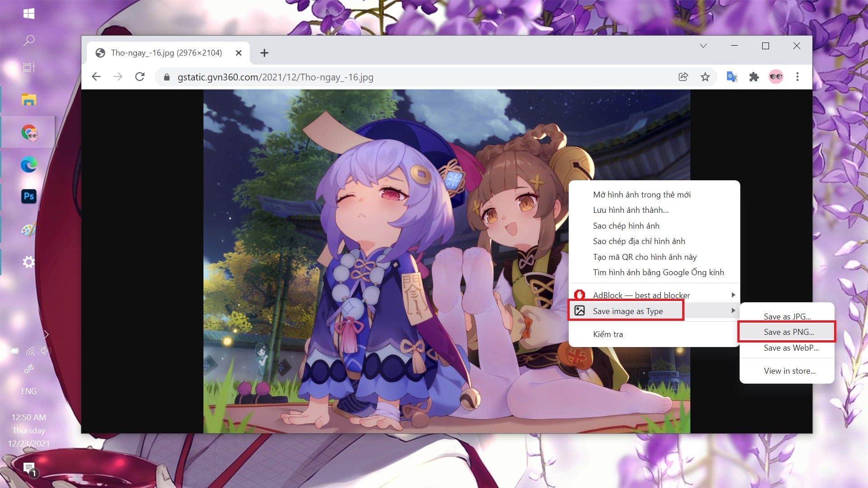The image size is (868, 488).
Task: Launch Paint from taskbar
Action: 29,230
